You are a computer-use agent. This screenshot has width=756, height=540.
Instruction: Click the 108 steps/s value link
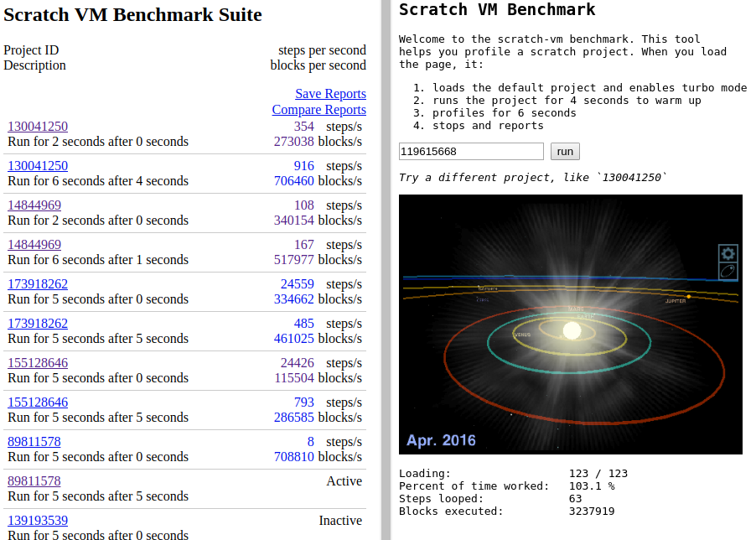303,205
